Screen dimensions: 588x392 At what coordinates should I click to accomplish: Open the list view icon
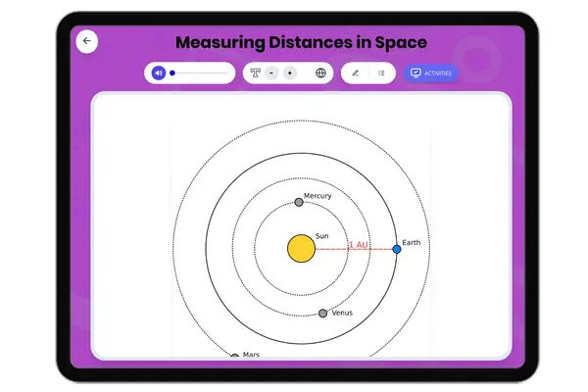point(381,73)
